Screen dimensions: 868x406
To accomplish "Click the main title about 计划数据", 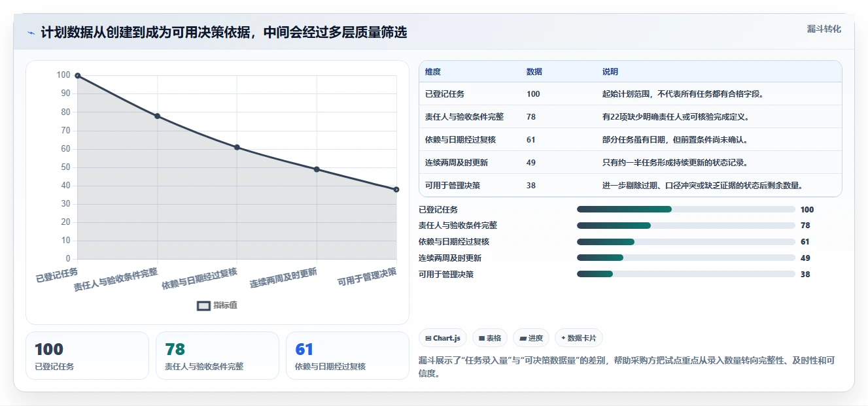I will point(224,33).
